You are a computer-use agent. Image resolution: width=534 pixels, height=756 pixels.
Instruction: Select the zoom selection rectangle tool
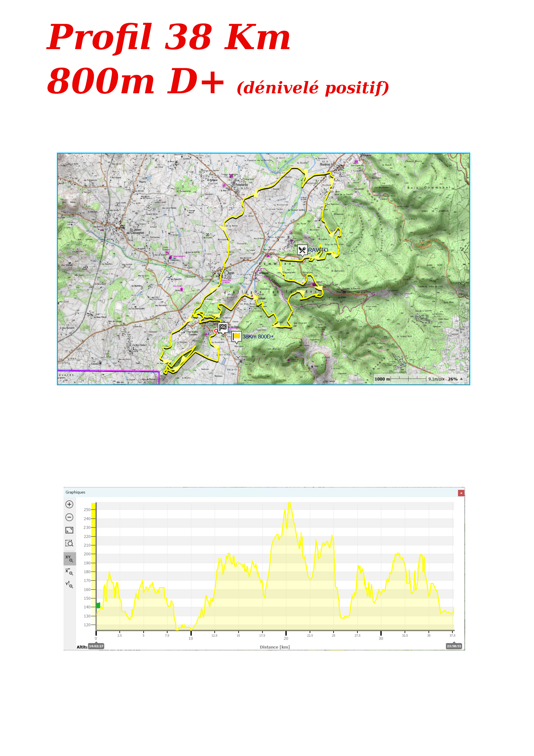pos(69,543)
